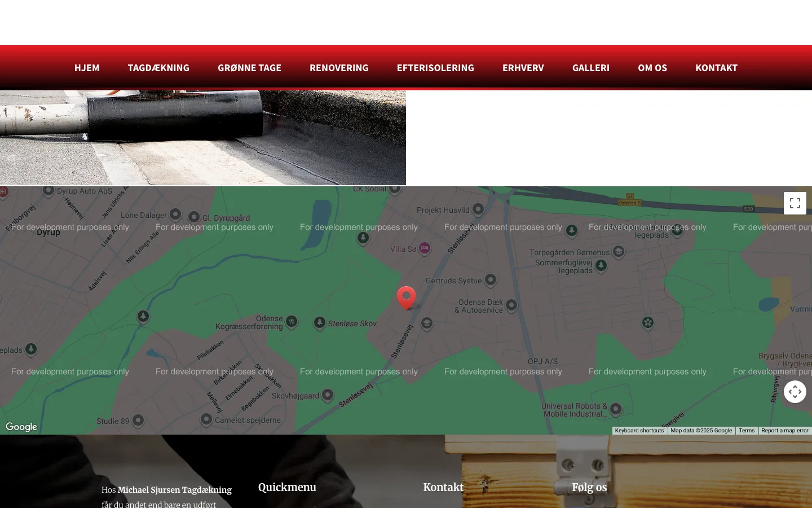This screenshot has height=508, width=812.
Task: Select the Odense Dæk & Autoservice marker
Action: (x=511, y=305)
